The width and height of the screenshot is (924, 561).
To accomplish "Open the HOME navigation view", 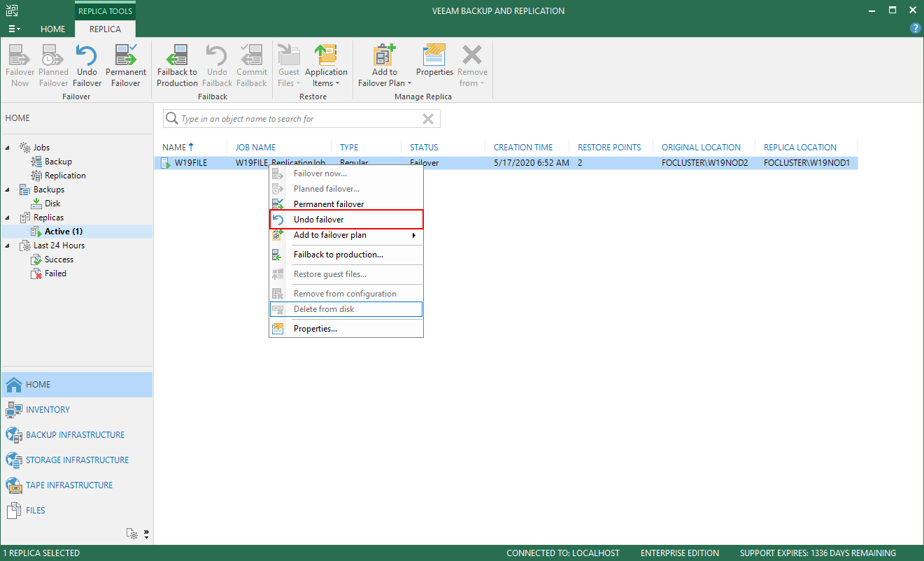I will 76,385.
